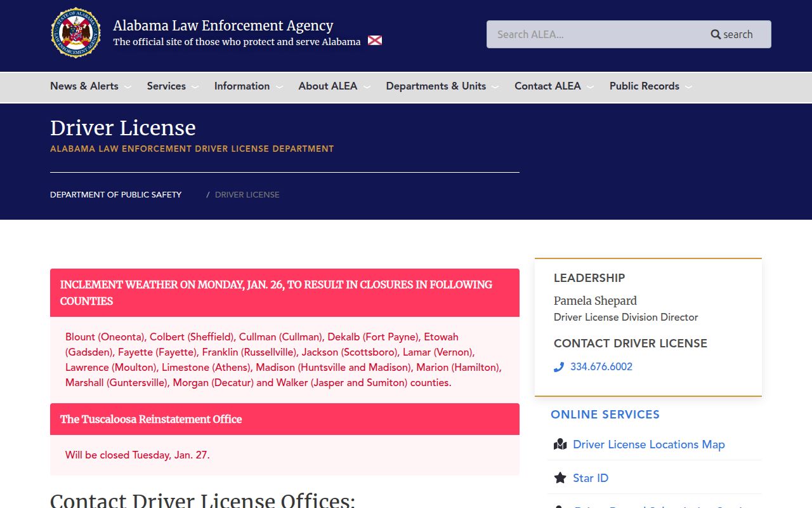
Task: Click the Online Services heading
Action: [605, 415]
